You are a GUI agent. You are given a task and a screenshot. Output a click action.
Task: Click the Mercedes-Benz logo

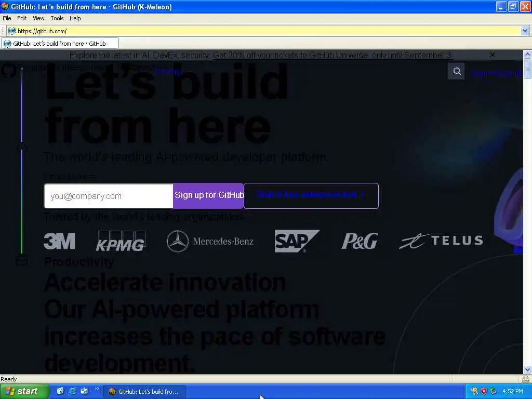pos(210,241)
